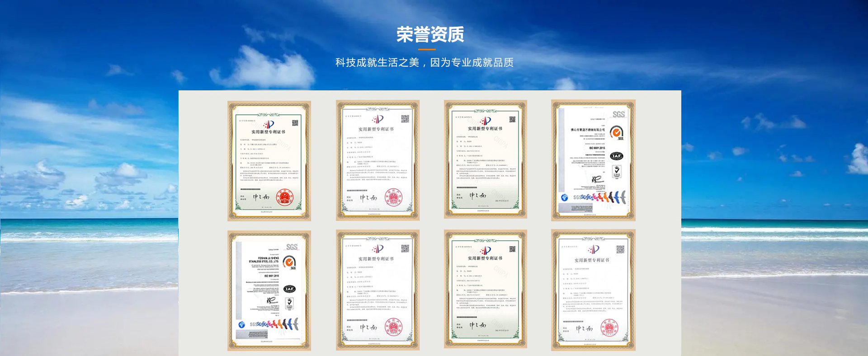
Task: Click the red seal on the bottom-right certificate
Action: tap(609, 328)
